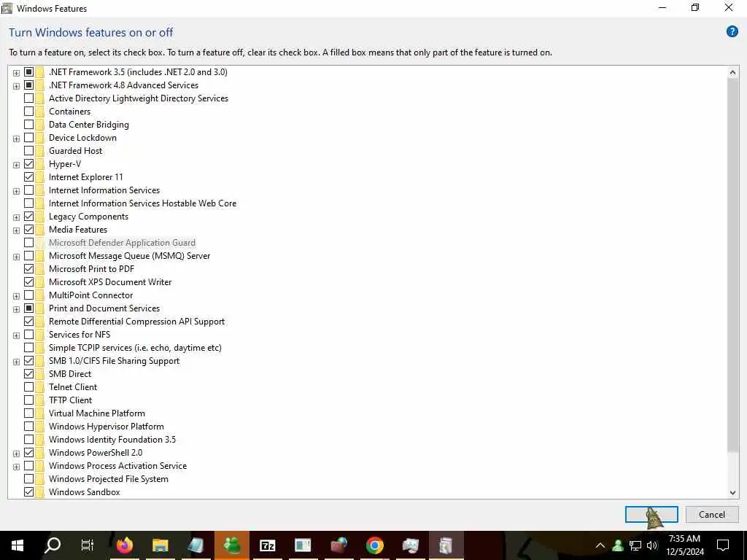
Task: Expand the Legacy Components node
Action: point(16,217)
